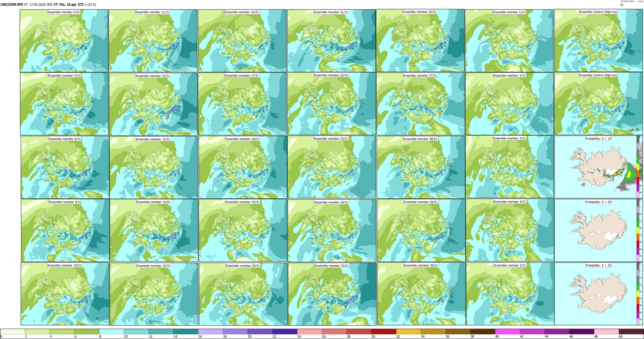Click the 'IT: 17.04.2025 09Z' initial time
Viewport: 644px width, 339px height.
coord(38,5)
